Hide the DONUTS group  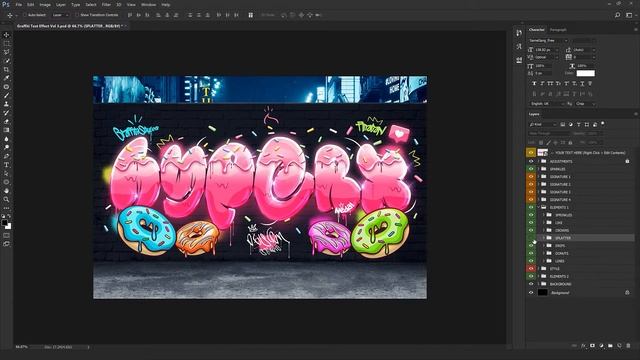click(531, 253)
